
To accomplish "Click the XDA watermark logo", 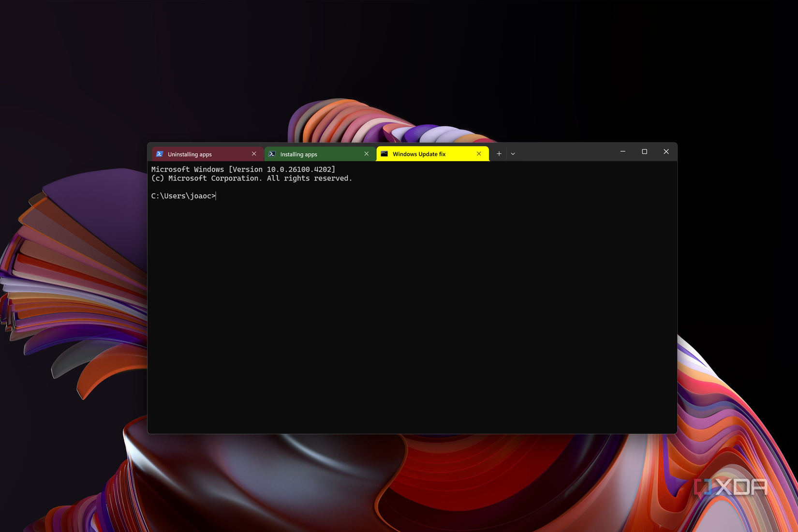I will click(x=731, y=488).
